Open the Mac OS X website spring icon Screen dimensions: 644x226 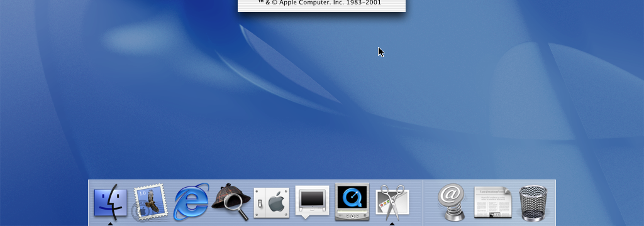click(452, 202)
